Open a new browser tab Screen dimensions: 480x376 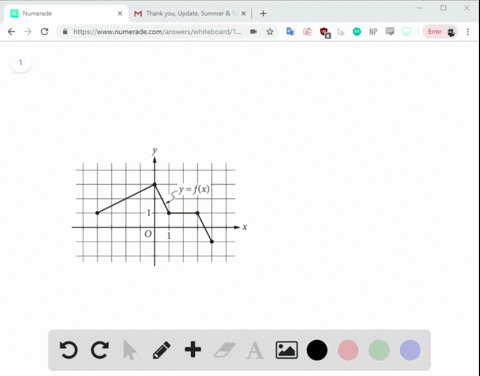(263, 13)
